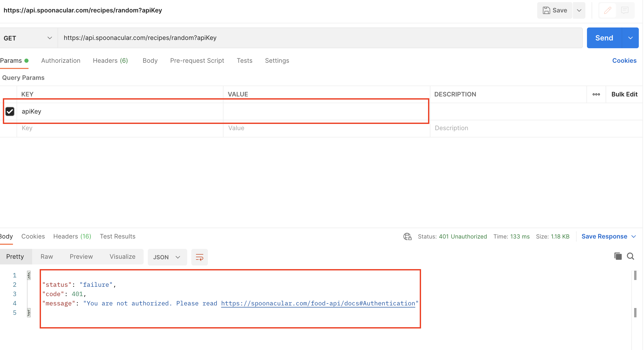Click the apiKey value input field
644x350 pixels.
326,111
